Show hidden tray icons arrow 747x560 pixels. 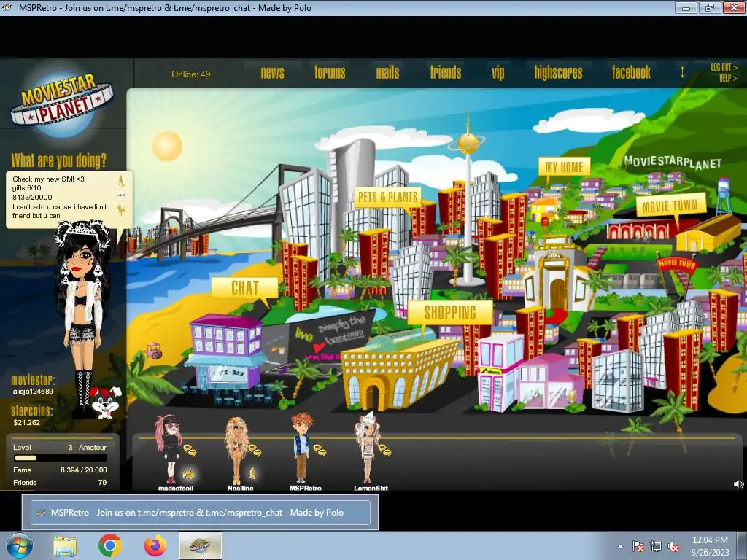[620, 546]
